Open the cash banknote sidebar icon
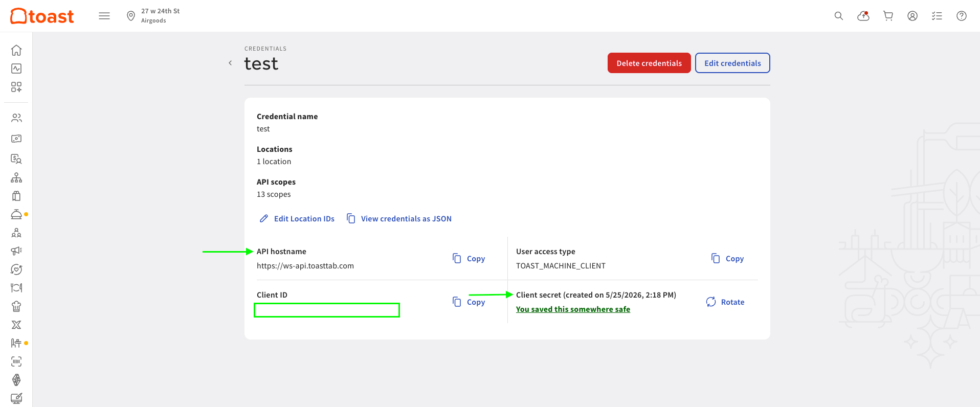This screenshot has width=980, height=407. point(16,139)
